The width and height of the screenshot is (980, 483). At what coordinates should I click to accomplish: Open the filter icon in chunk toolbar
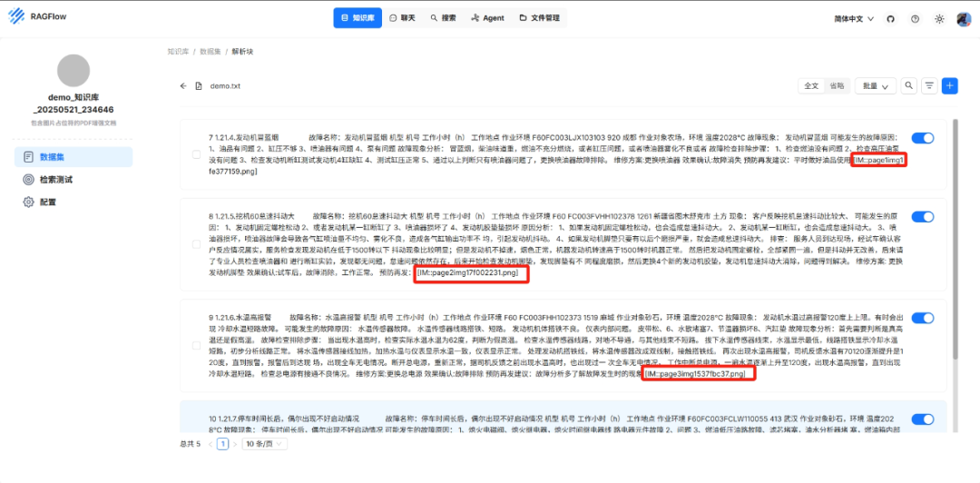[x=929, y=85]
